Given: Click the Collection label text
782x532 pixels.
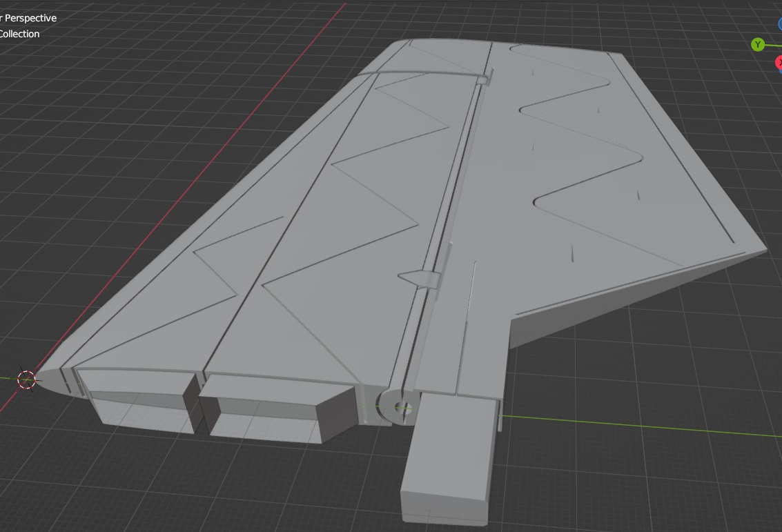Looking at the screenshot, I should pos(19,34).
